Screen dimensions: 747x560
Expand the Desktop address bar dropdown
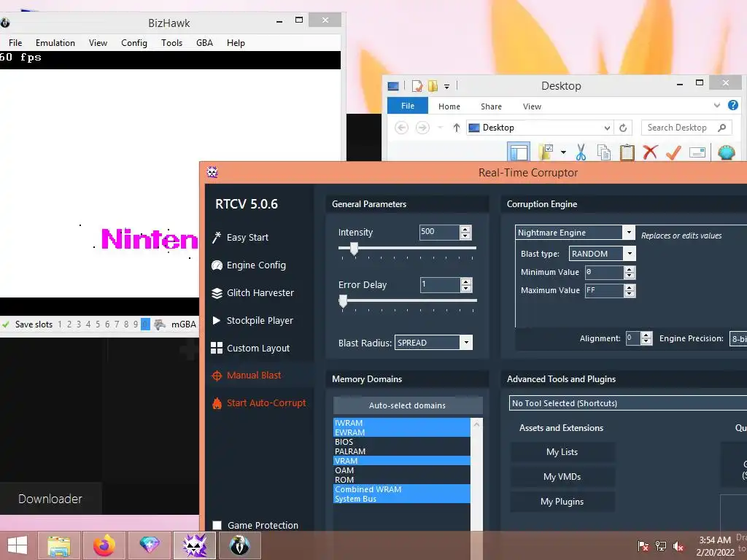[607, 128]
